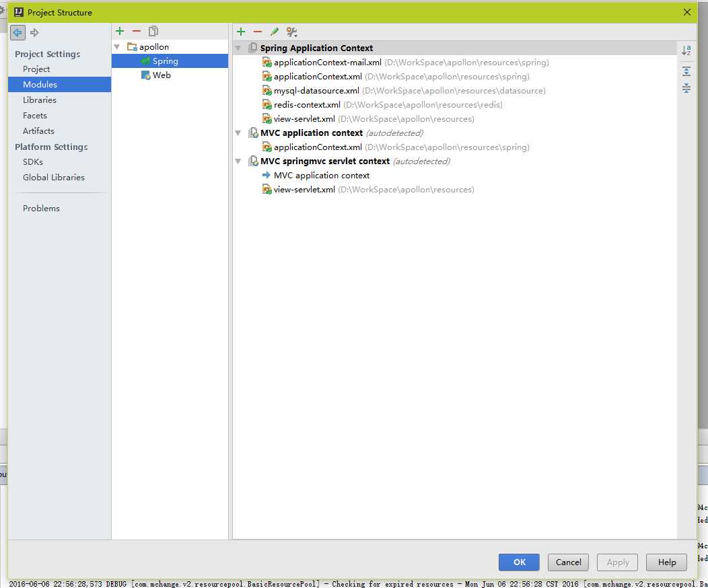Screen dimensions: 708x588
Task: Click the Web facet icon
Action: pyautogui.click(x=145, y=75)
